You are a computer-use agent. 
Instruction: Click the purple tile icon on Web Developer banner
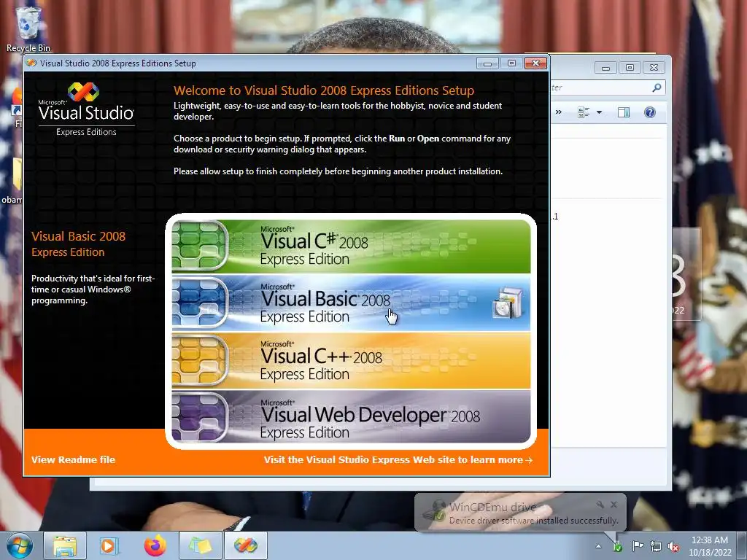200,417
